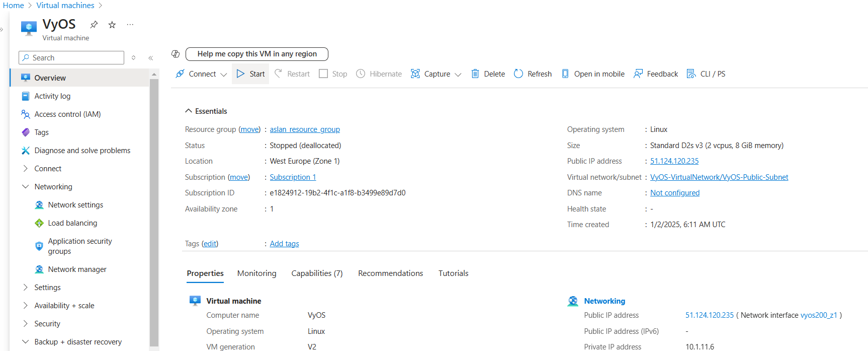Click the Refresh toolbar button

point(533,74)
